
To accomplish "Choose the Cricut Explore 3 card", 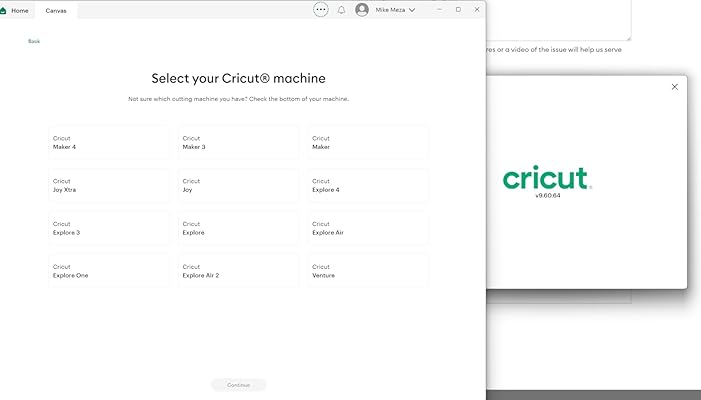I will [x=109, y=228].
